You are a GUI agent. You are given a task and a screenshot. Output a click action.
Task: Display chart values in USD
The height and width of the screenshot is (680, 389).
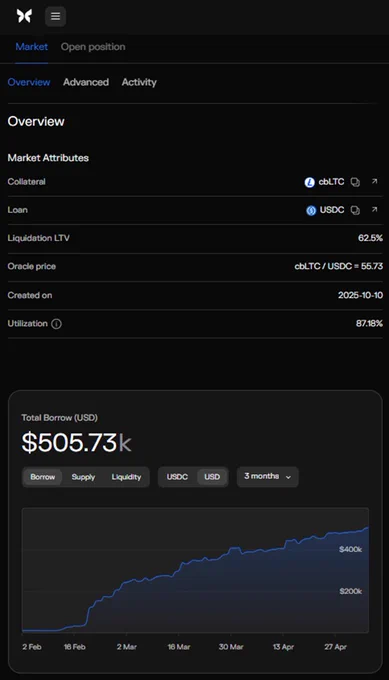[x=212, y=477]
